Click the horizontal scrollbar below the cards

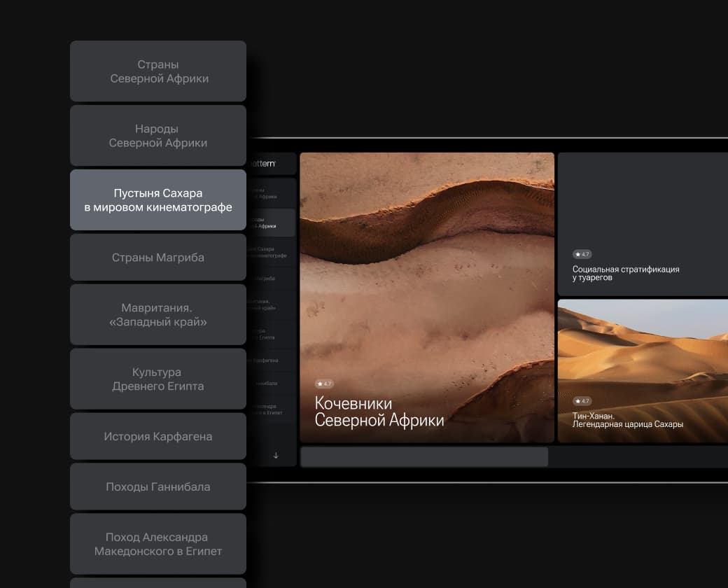tap(424, 457)
